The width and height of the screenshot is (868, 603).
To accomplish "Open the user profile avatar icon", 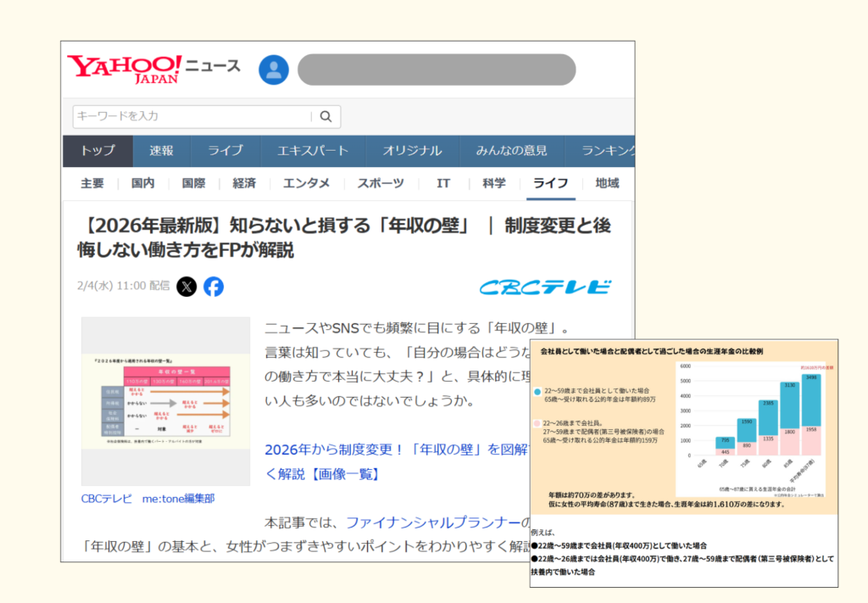I will (273, 70).
